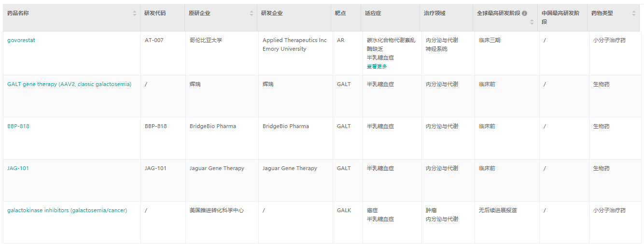Open GALT gene therapy (AAV2, classic galactosemia)
The height and width of the screenshot is (246, 644).
[x=69, y=84]
